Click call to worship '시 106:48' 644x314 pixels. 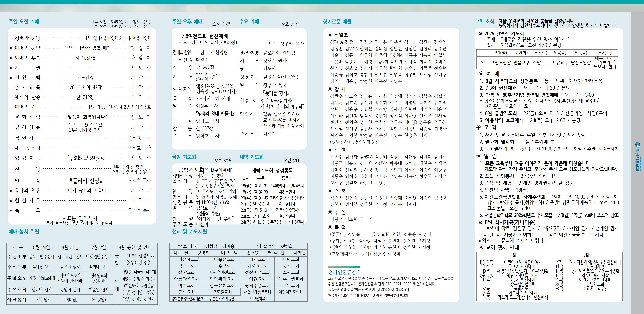pos(85,58)
